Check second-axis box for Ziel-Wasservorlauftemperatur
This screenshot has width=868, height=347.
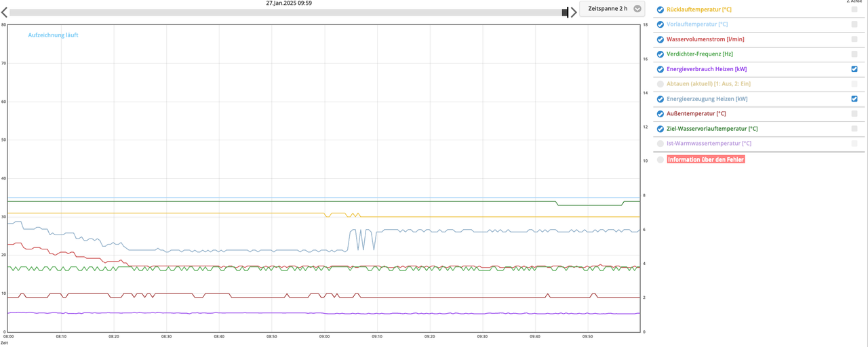click(x=854, y=129)
